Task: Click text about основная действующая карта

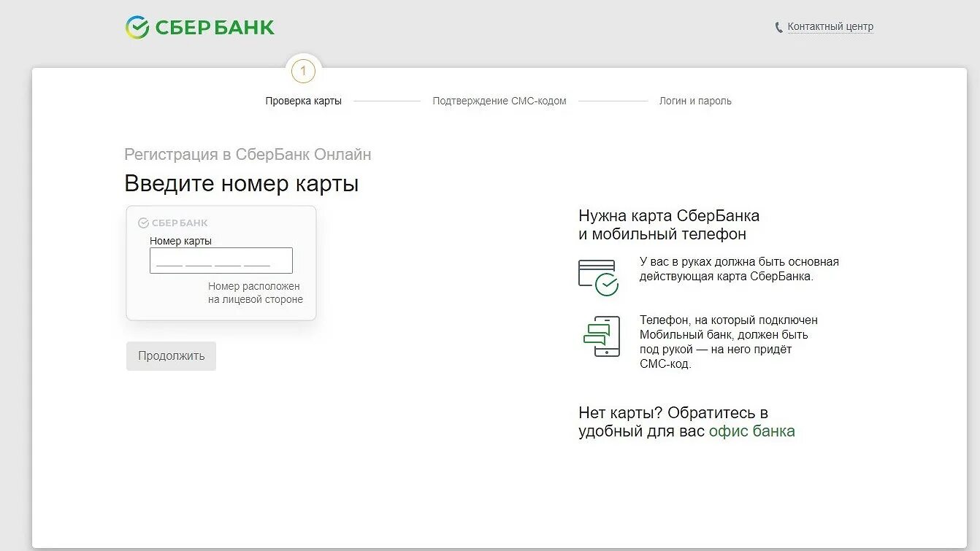Action: click(x=739, y=269)
